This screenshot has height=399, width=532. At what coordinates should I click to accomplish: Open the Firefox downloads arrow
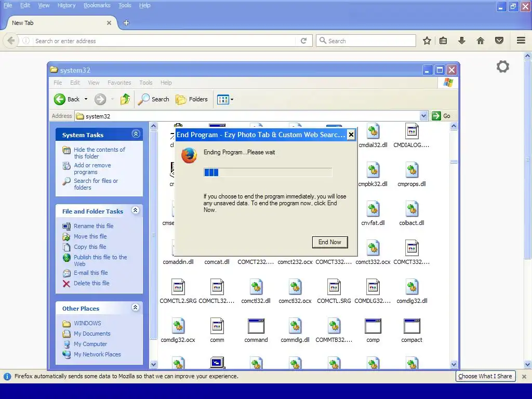[462, 41]
